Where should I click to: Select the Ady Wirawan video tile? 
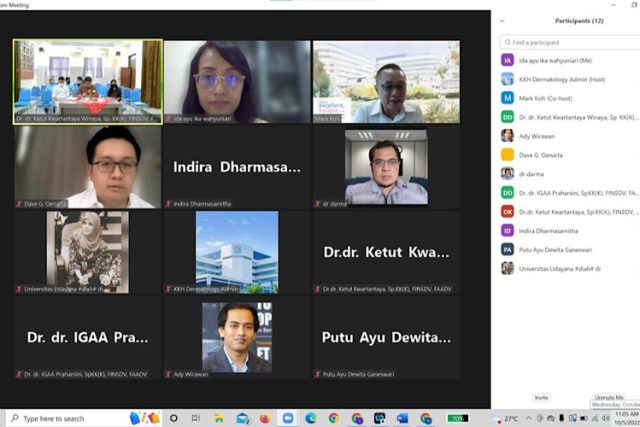pos(237,337)
